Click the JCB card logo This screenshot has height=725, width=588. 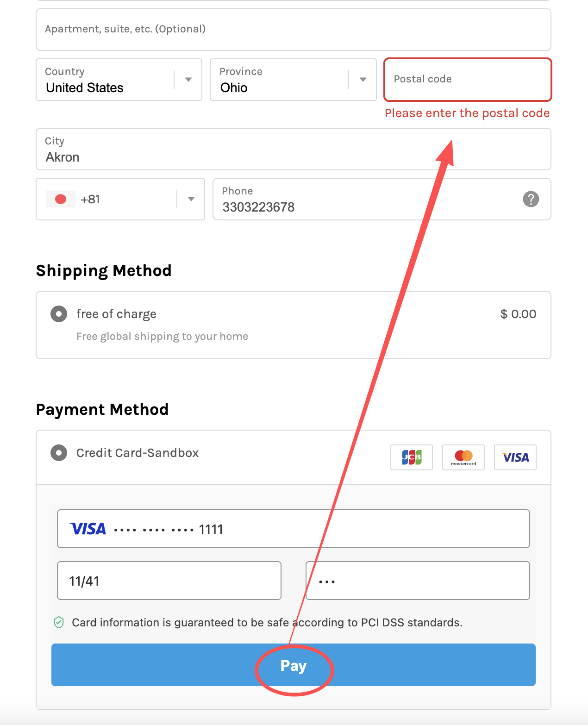coord(411,457)
